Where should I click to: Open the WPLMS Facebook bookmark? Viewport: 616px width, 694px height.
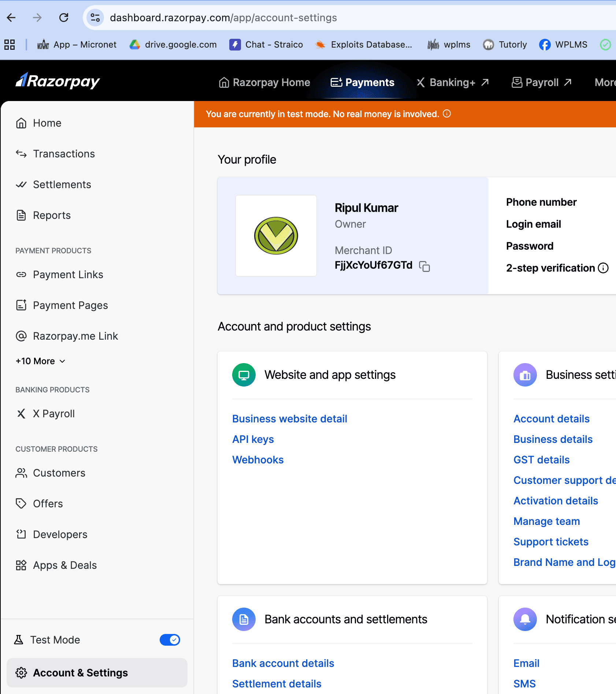click(563, 45)
